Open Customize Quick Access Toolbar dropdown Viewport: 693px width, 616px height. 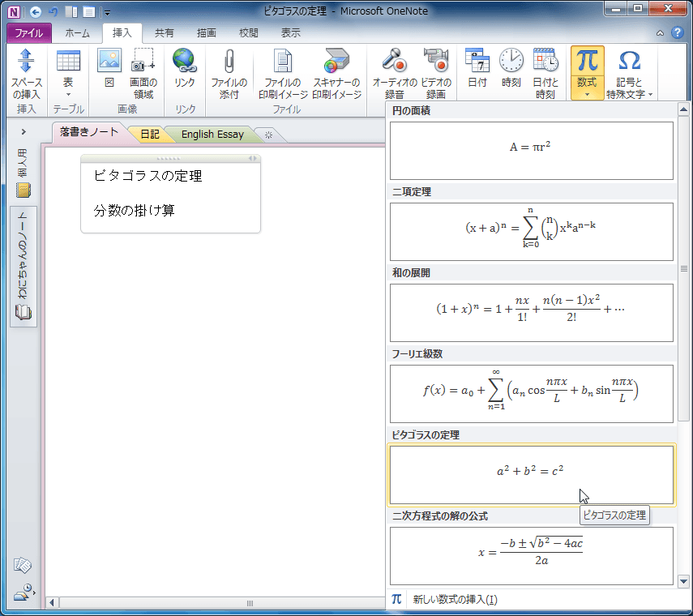click(x=108, y=13)
